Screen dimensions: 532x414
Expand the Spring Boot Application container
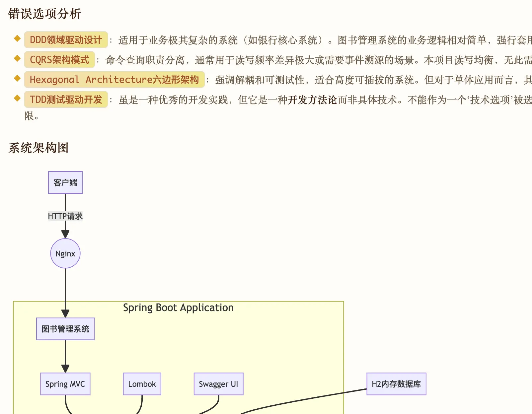pyautogui.click(x=178, y=308)
